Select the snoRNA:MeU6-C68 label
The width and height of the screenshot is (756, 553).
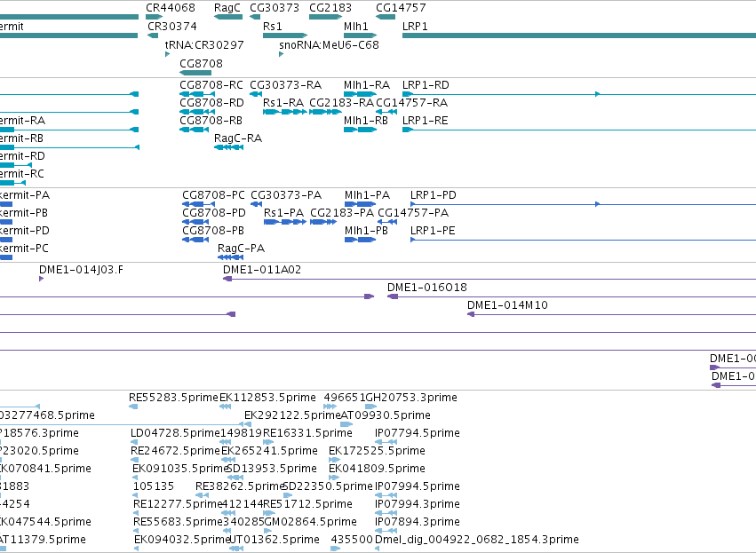coord(329,44)
